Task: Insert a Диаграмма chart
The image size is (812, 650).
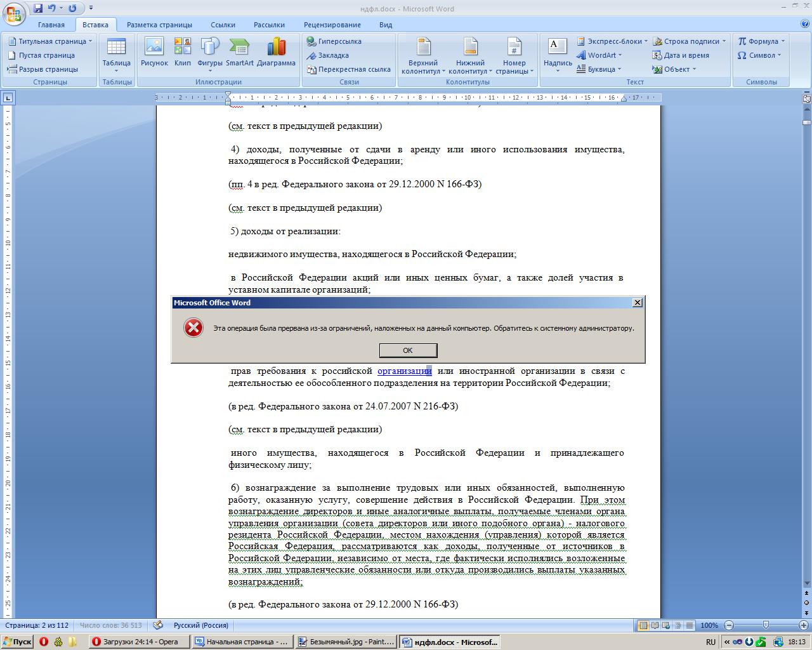Action: click(x=276, y=53)
